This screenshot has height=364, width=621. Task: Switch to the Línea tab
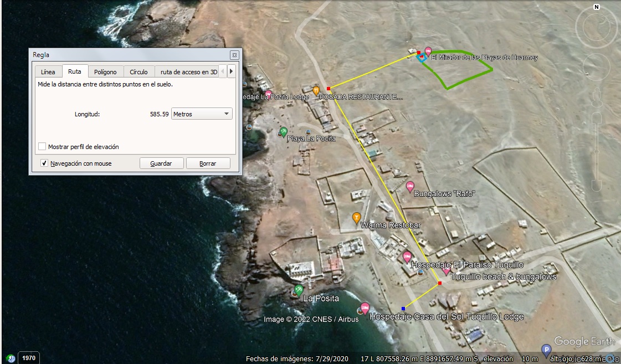[48, 71]
